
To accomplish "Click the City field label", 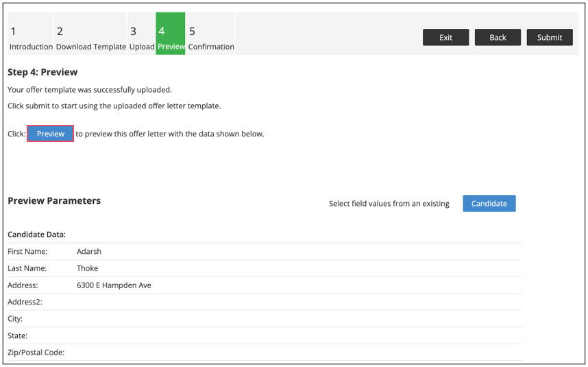I will 15,319.
